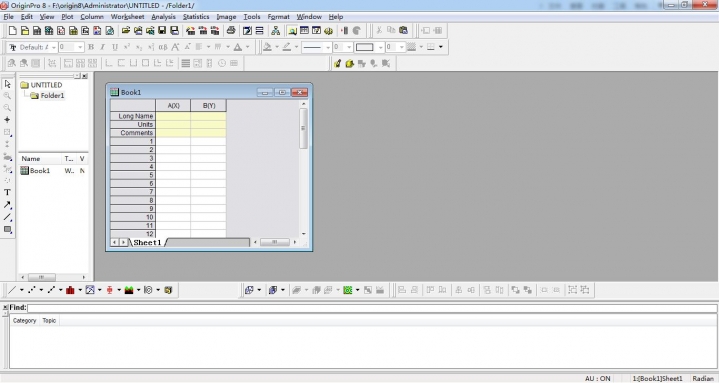Click the Line plot icon in bottom toolbar
This screenshot has height=383, width=719.
(x=12, y=290)
